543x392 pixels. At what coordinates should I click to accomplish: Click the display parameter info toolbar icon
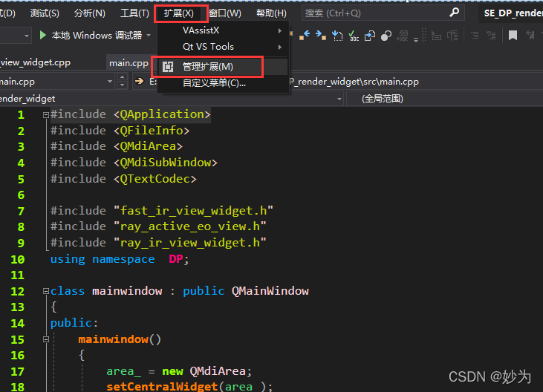[x=452, y=36]
